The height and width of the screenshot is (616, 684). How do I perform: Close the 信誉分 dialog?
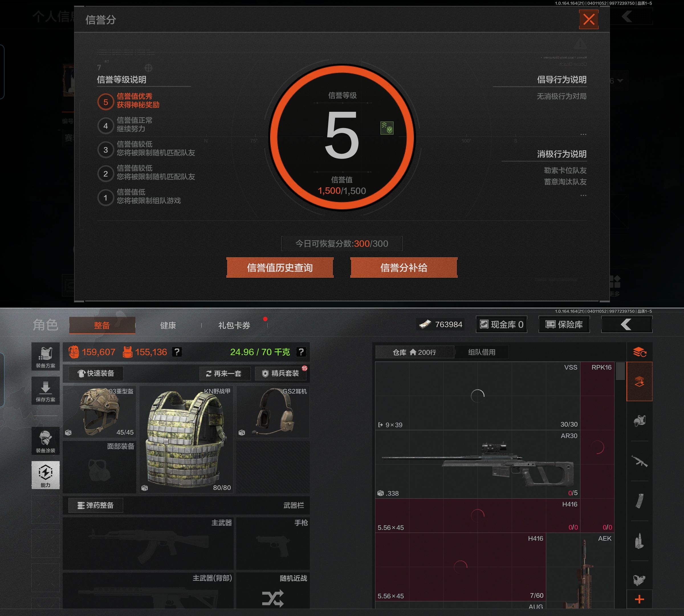(x=589, y=19)
